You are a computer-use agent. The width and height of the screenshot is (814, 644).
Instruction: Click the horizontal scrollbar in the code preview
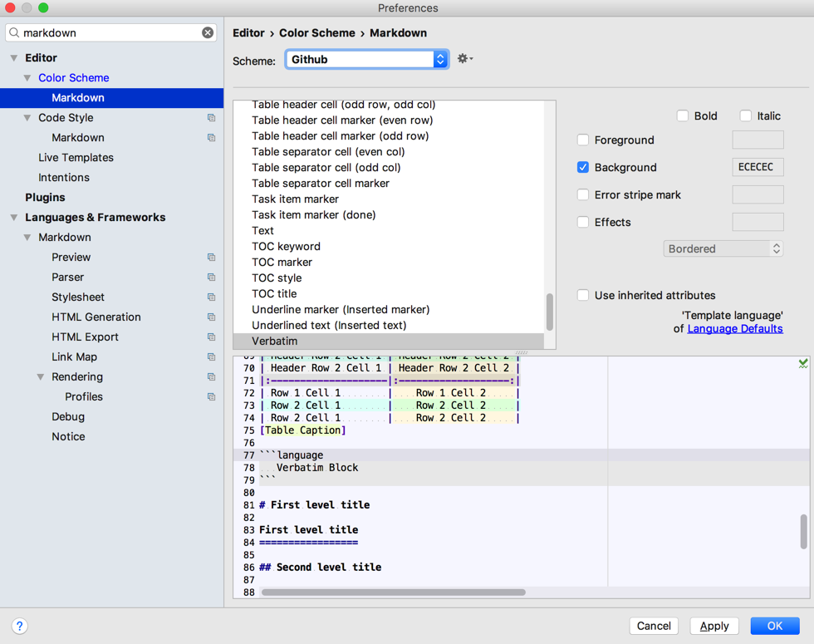[x=393, y=592]
